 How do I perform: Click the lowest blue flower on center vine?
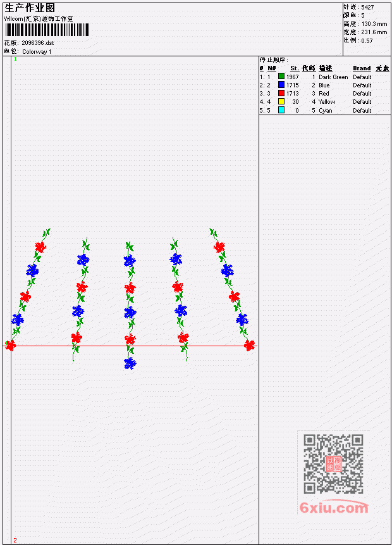[130, 363]
